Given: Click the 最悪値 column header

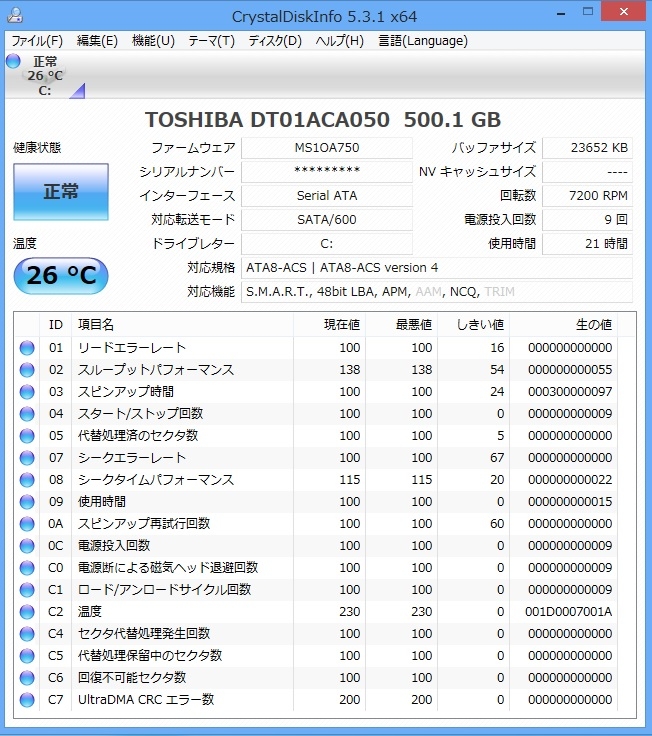Looking at the screenshot, I should [402, 325].
